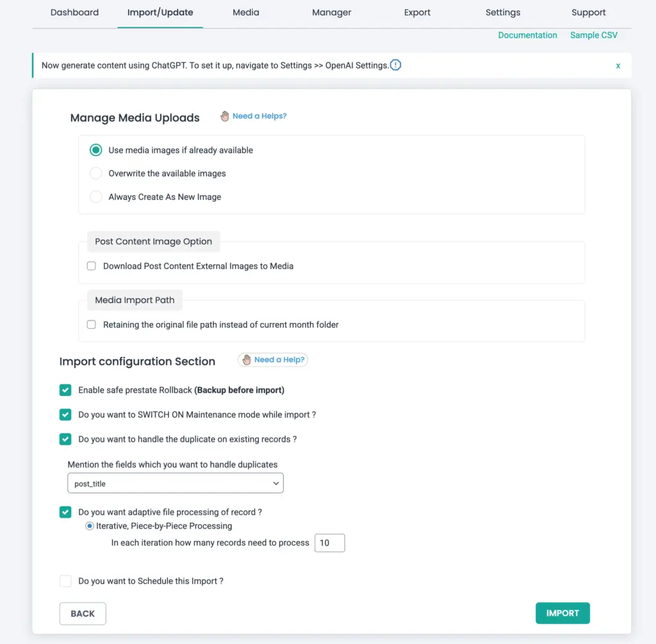This screenshot has width=656, height=644.
Task: Enable retaining the original file path option
Action: click(91, 324)
